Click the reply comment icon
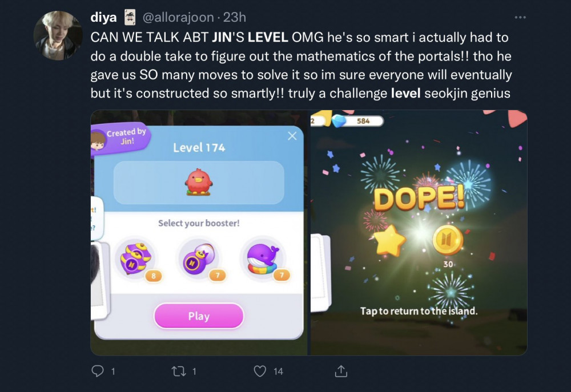Image resolution: width=571 pixels, height=392 pixels. click(97, 371)
